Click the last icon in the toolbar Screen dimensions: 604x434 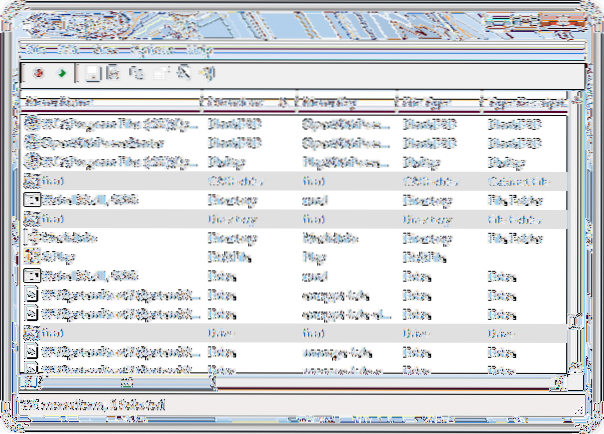point(208,73)
